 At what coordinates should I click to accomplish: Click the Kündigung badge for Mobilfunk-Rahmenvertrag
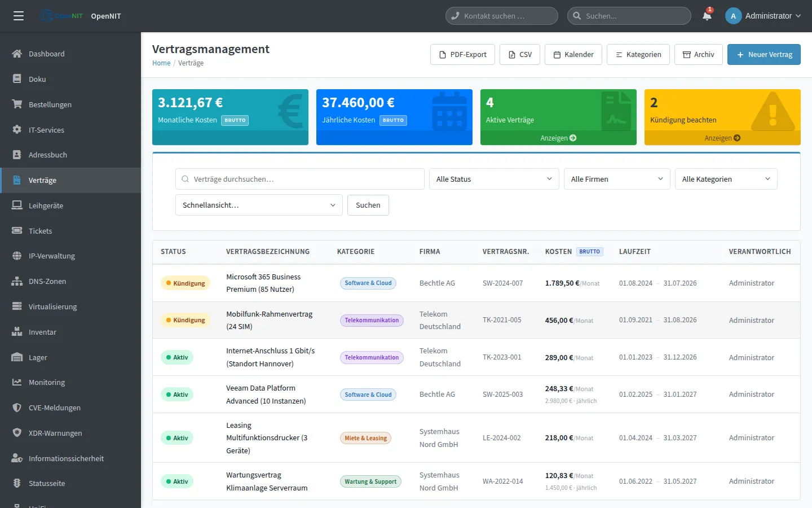[186, 320]
